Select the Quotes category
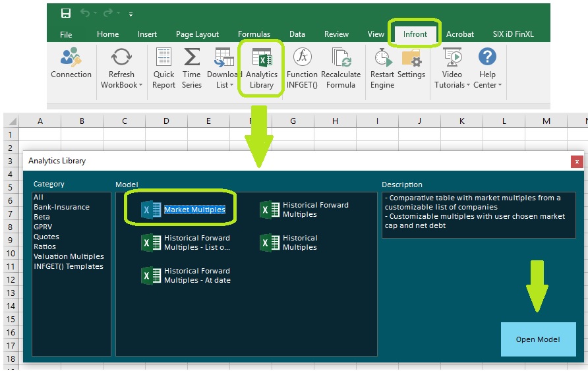This screenshot has height=371, width=588. tap(46, 237)
